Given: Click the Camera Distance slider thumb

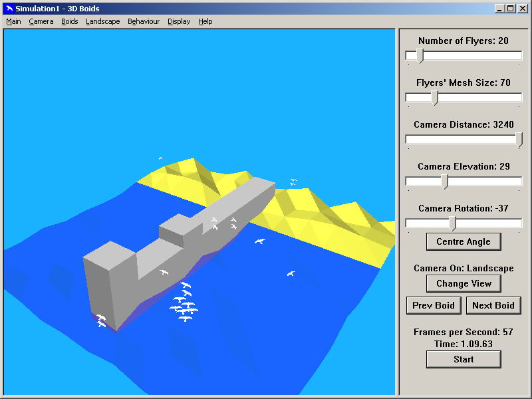Looking at the screenshot, I should (519, 140).
